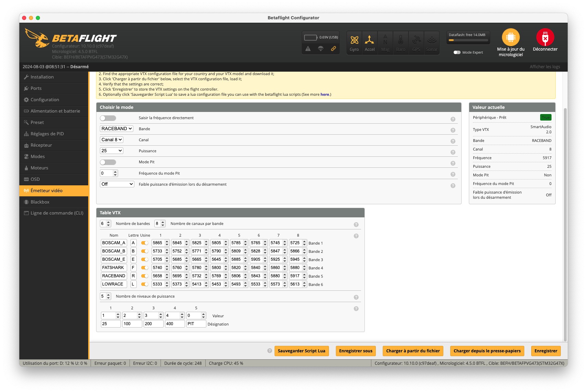Toggle Usine switch for BOSCAM_B band
Viewport: 587px width, 392px height.
click(x=145, y=251)
